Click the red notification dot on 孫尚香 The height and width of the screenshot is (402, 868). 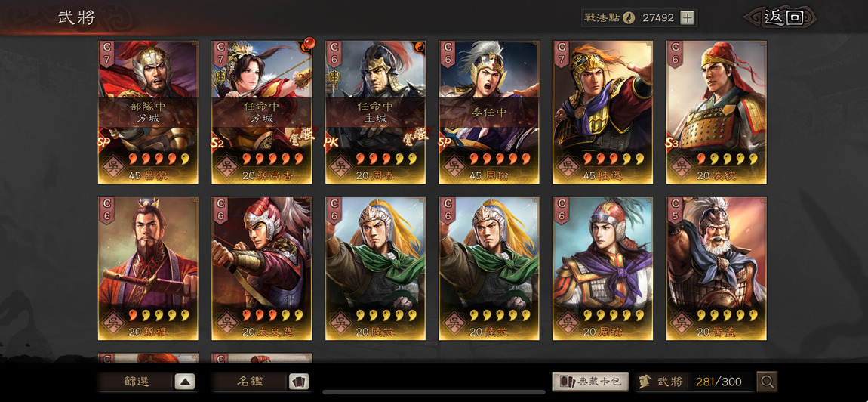[308, 43]
